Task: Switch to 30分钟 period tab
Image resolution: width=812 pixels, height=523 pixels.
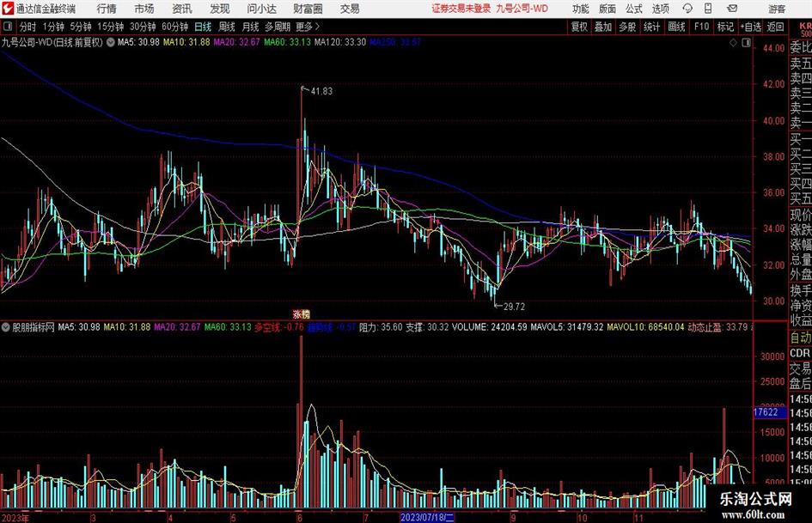Action: (x=143, y=27)
